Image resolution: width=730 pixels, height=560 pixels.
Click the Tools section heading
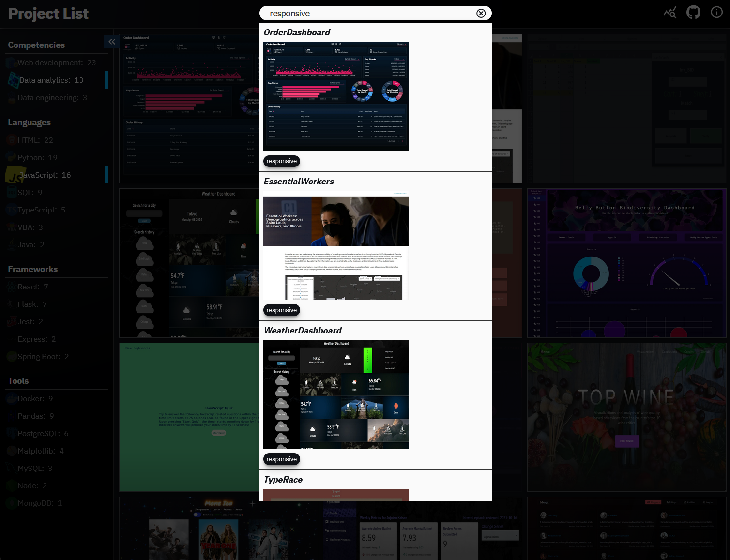pos(18,381)
